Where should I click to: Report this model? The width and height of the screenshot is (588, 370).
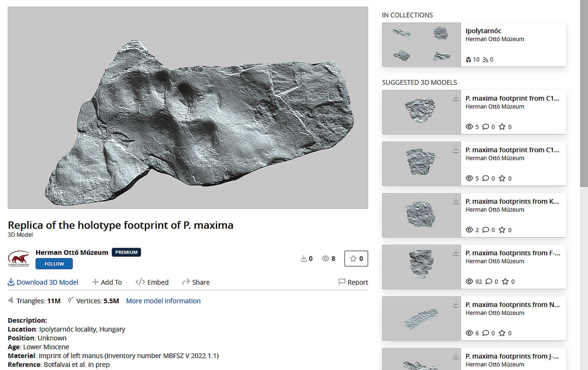353,282
